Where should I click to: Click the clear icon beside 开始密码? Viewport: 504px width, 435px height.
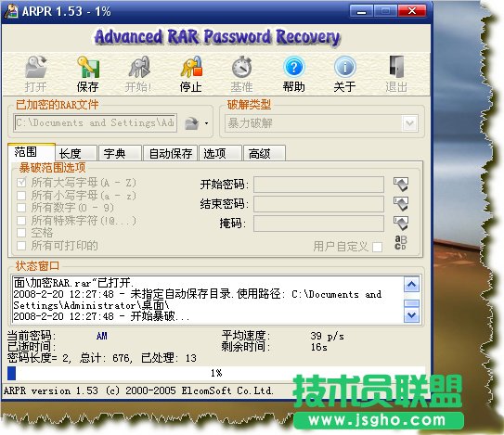click(401, 184)
